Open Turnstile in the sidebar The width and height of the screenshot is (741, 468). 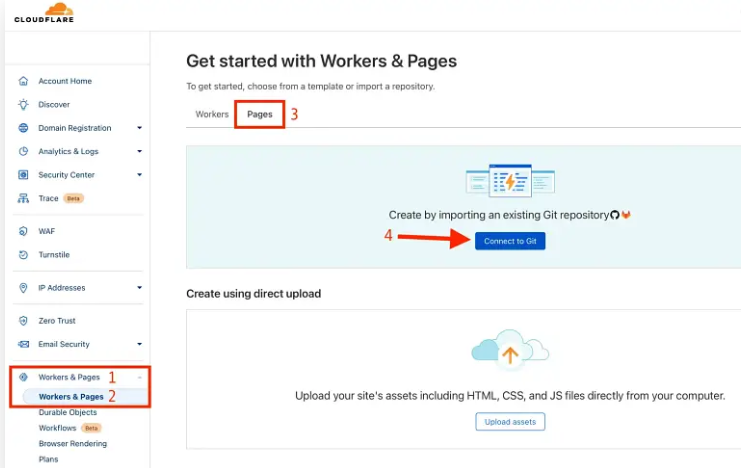[54, 255]
